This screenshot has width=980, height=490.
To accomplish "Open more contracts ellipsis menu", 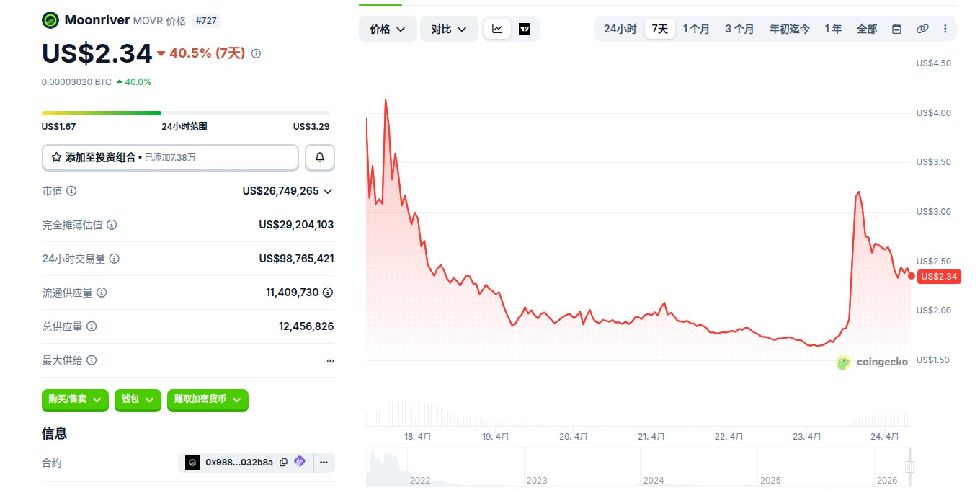I will [x=324, y=462].
